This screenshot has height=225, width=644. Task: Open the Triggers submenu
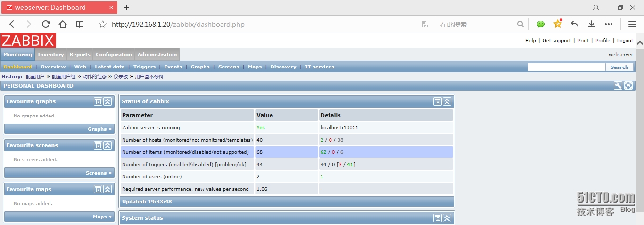(144, 67)
